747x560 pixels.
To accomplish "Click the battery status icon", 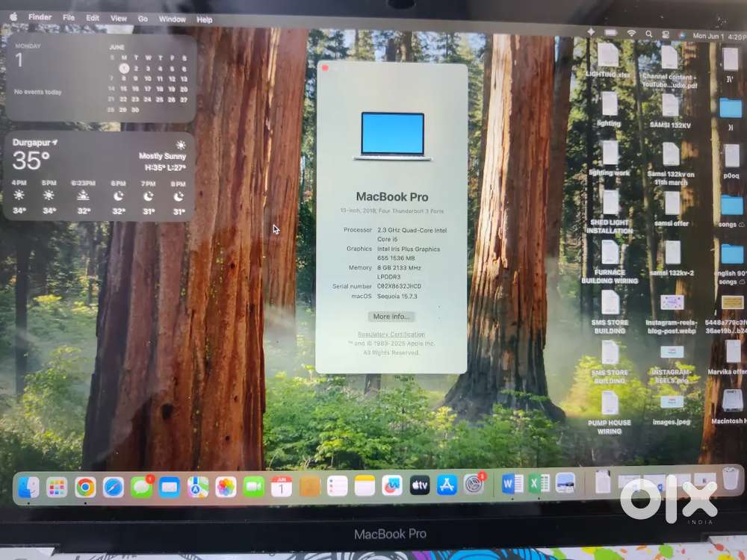I will click(611, 33).
